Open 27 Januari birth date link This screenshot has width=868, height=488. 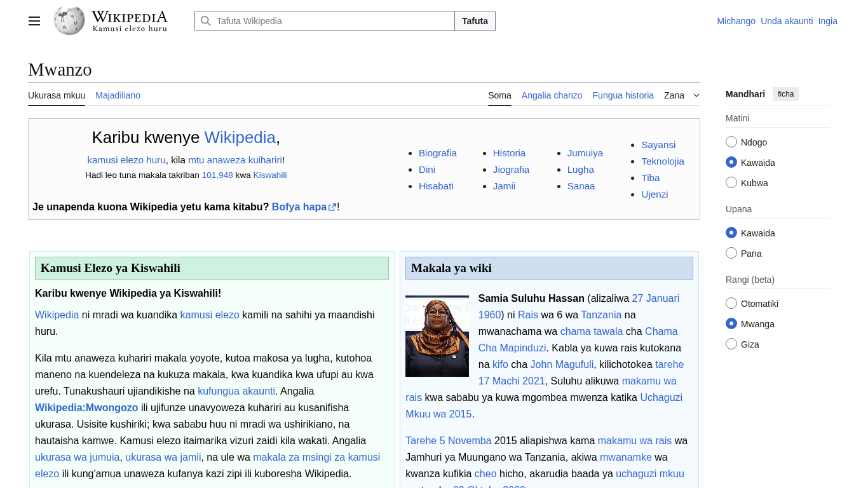655,298
